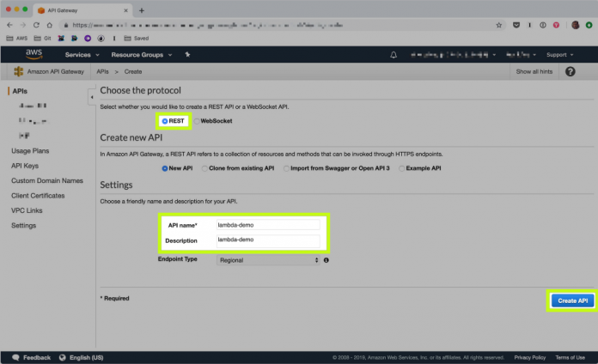Open Custom Domain Names in sidebar
The height and width of the screenshot is (364, 598).
(47, 180)
